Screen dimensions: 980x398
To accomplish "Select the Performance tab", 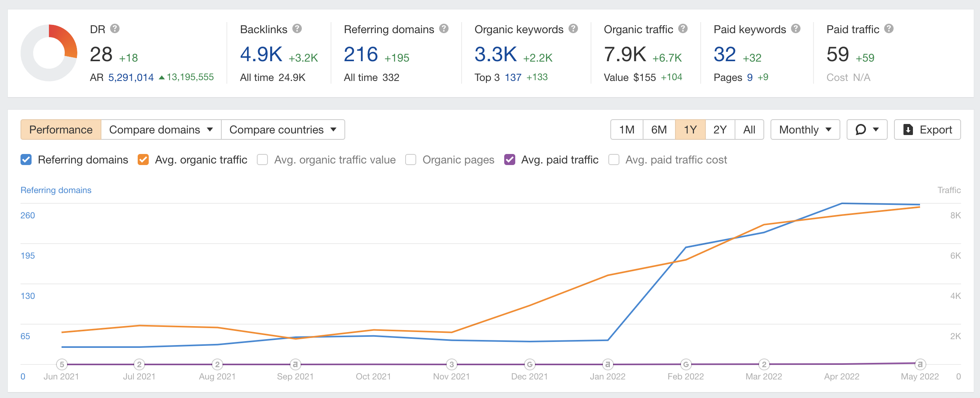I will pos(60,130).
